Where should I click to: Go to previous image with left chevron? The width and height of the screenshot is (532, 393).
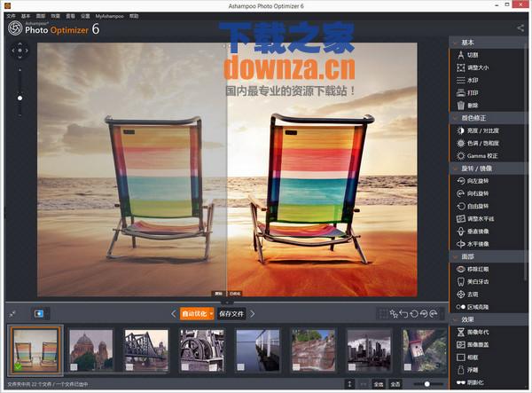tap(174, 314)
